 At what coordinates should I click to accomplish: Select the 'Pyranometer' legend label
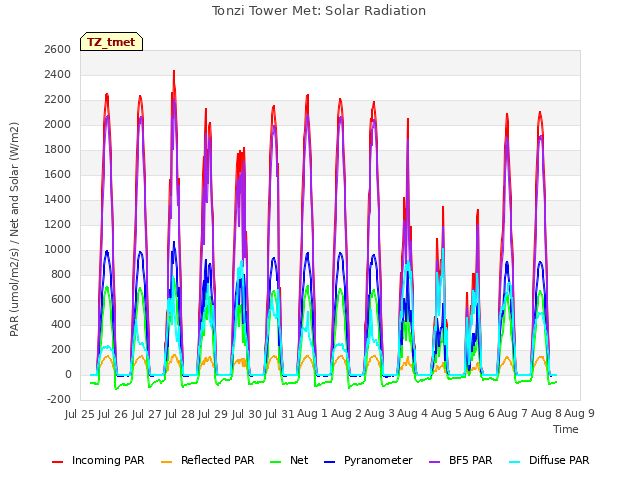coord(378,460)
